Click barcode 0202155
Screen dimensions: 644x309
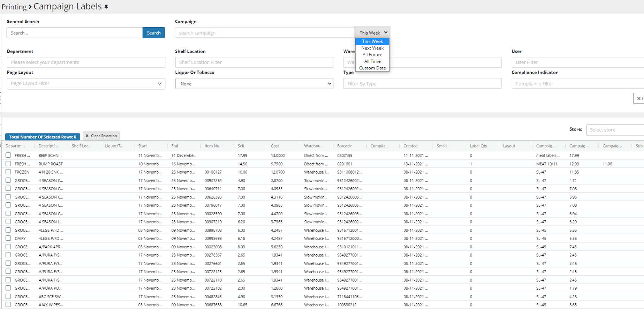(344, 156)
